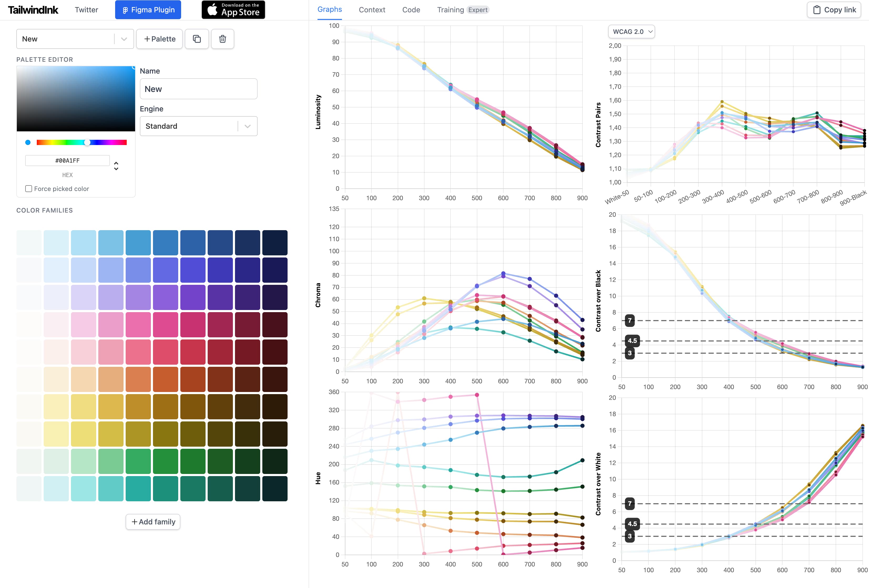Enable Force picked color checkbox
The height and width of the screenshot is (588, 869).
29,189
